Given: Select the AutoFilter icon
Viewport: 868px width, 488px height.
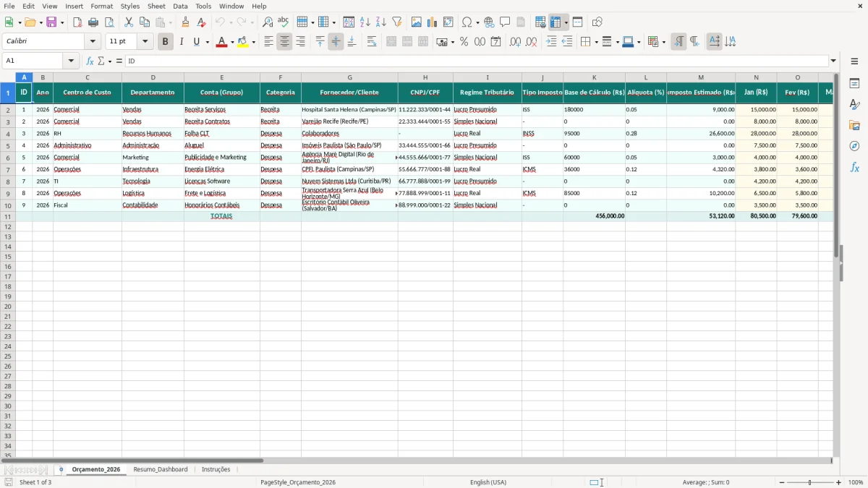Looking at the screenshot, I should pyautogui.click(x=396, y=21).
